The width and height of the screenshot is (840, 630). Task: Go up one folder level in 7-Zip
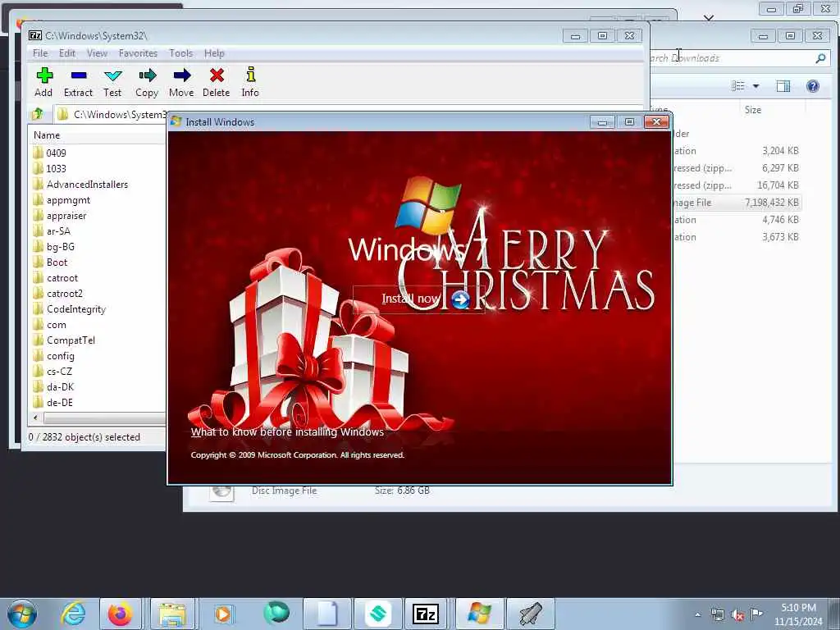click(38, 114)
